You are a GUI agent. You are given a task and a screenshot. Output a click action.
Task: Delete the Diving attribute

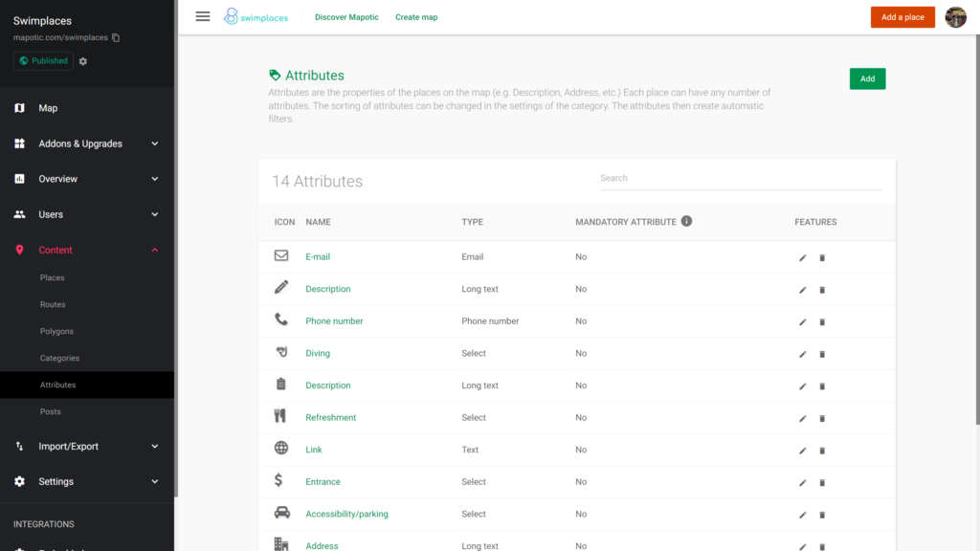click(822, 354)
